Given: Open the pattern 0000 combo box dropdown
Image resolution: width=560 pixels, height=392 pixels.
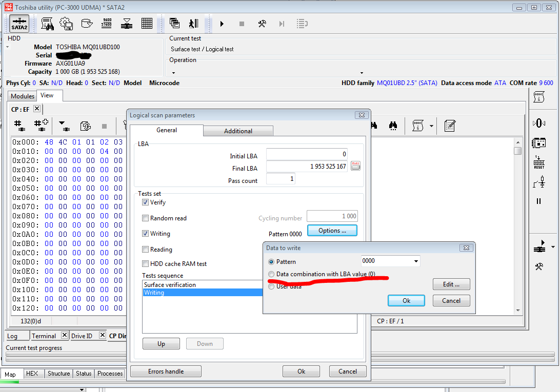Looking at the screenshot, I should [x=416, y=261].
